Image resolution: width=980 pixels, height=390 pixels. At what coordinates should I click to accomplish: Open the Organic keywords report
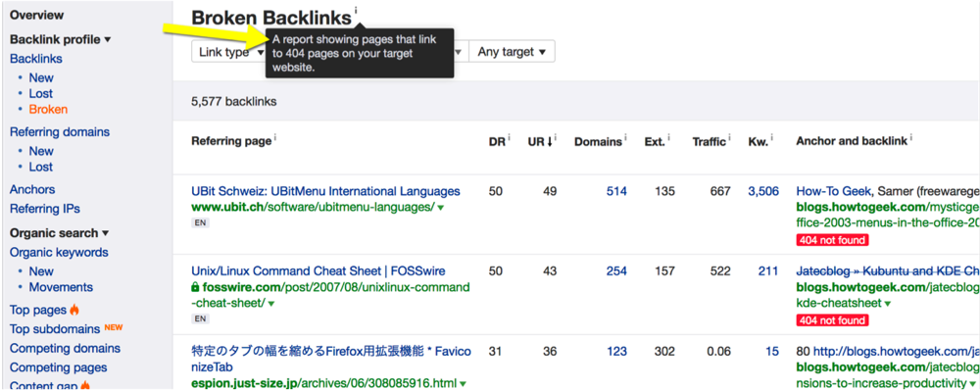59,253
